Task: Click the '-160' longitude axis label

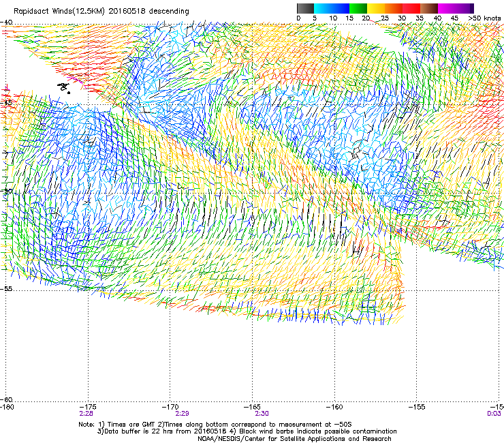Action: coord(334,407)
